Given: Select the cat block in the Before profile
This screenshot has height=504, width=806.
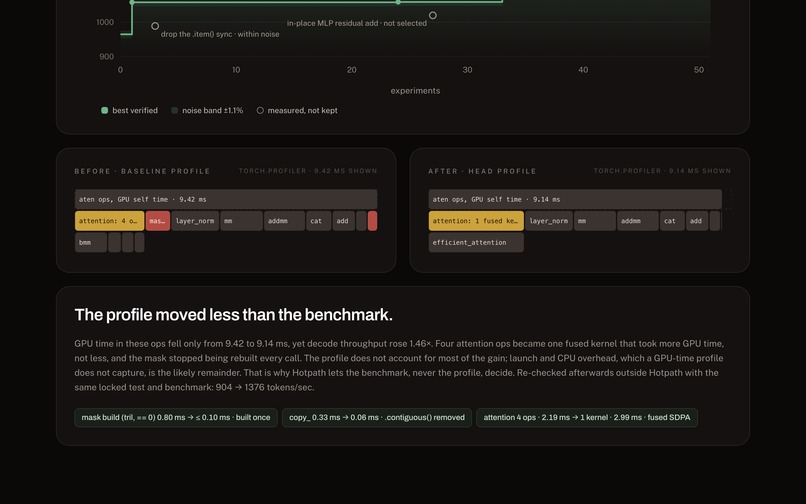Looking at the screenshot, I should click(x=319, y=221).
